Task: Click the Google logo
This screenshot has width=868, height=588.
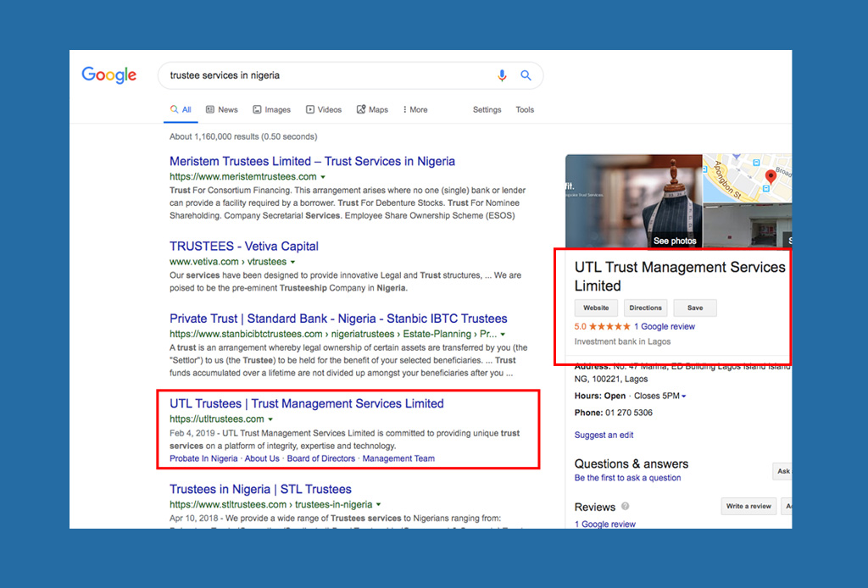Action: coord(109,75)
